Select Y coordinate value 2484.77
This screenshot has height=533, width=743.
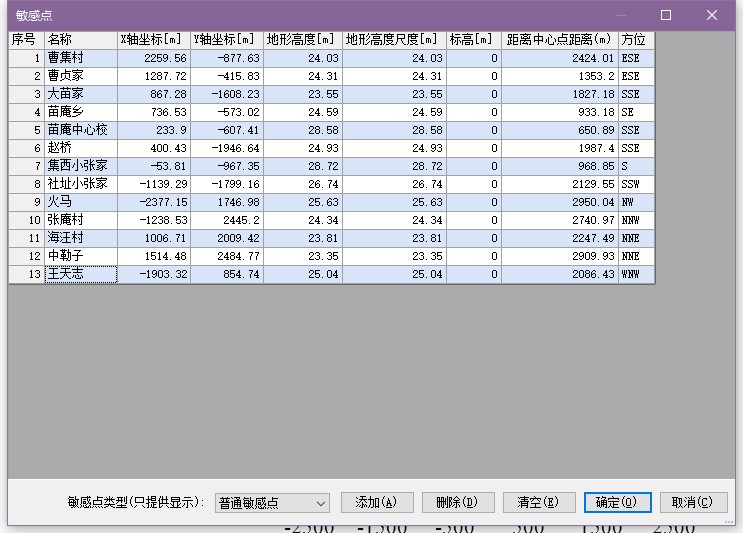click(227, 256)
